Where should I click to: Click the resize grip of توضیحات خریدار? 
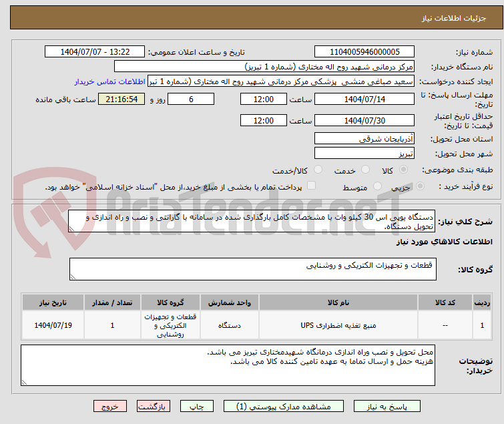pyautogui.click(x=25, y=382)
